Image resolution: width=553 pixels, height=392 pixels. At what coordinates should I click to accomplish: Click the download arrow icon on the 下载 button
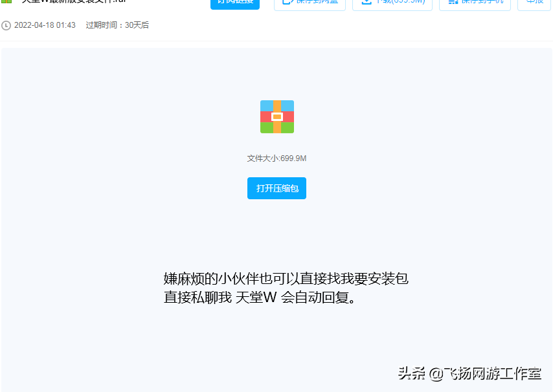pyautogui.click(x=366, y=2)
